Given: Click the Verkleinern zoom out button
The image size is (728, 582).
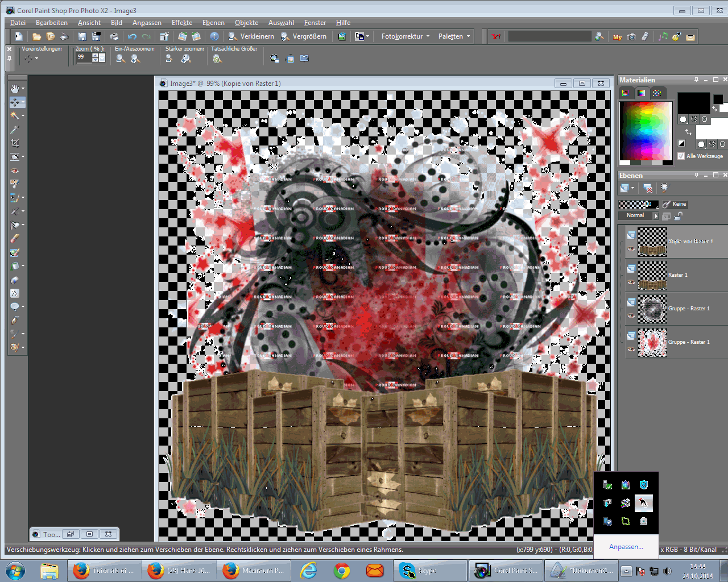Looking at the screenshot, I should 251,36.
